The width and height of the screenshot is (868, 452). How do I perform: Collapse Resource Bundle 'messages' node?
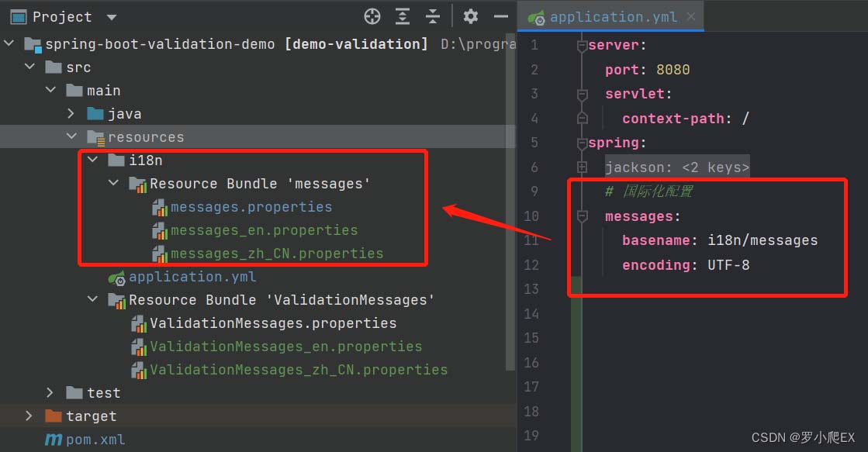(x=113, y=182)
